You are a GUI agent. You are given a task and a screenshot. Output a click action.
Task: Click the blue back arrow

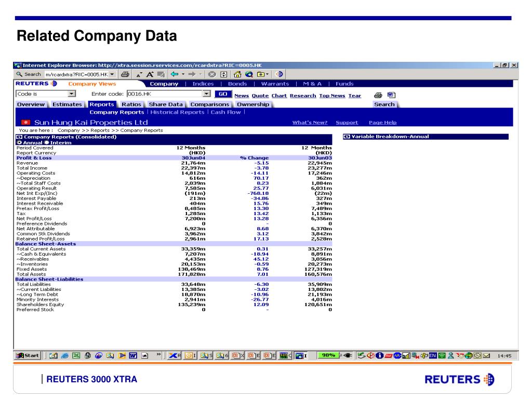pyautogui.click(x=175, y=74)
